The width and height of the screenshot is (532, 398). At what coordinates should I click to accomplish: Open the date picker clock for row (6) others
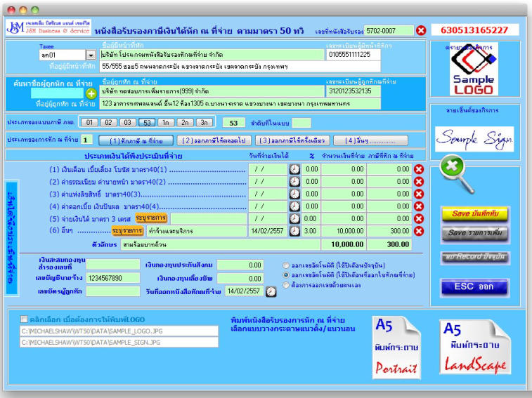coord(294,231)
